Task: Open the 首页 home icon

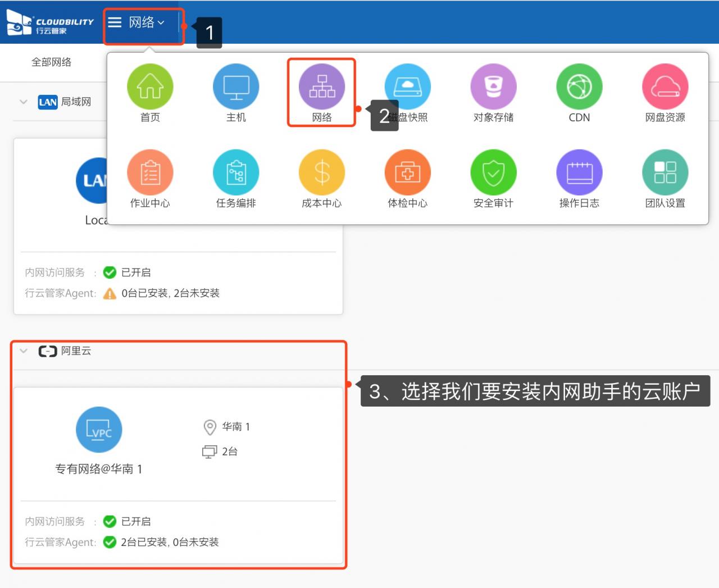Action: point(150,87)
